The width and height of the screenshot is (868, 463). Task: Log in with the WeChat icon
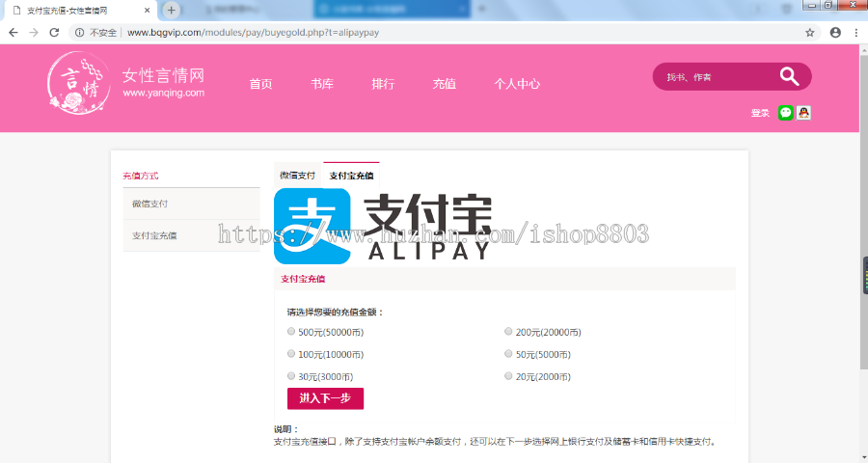click(x=785, y=113)
